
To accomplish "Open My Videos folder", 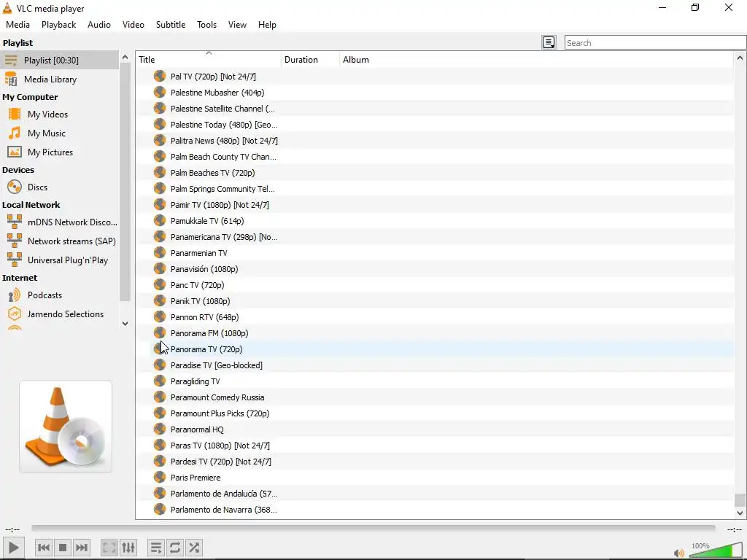I will pos(60,114).
